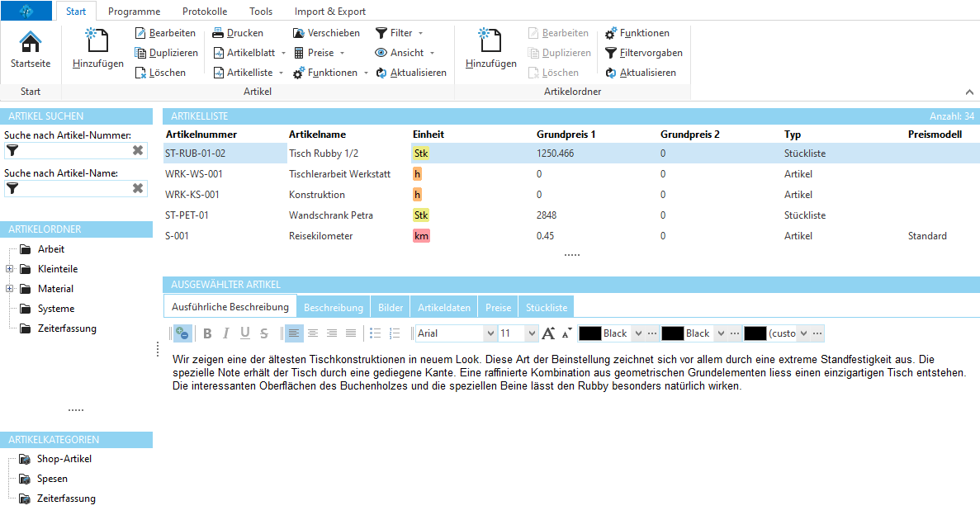
Task: Sort by the Grundpreis 1 column header
Action: 566,135
